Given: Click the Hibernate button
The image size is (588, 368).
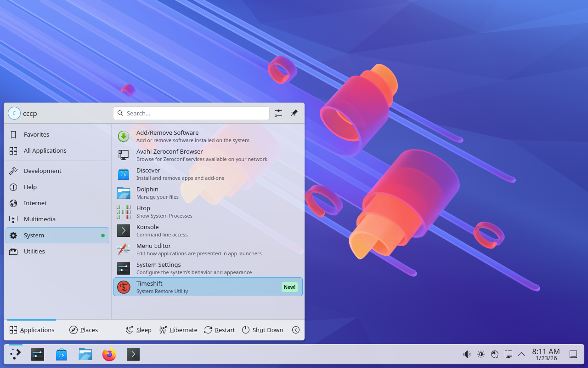Looking at the screenshot, I should click(x=178, y=330).
